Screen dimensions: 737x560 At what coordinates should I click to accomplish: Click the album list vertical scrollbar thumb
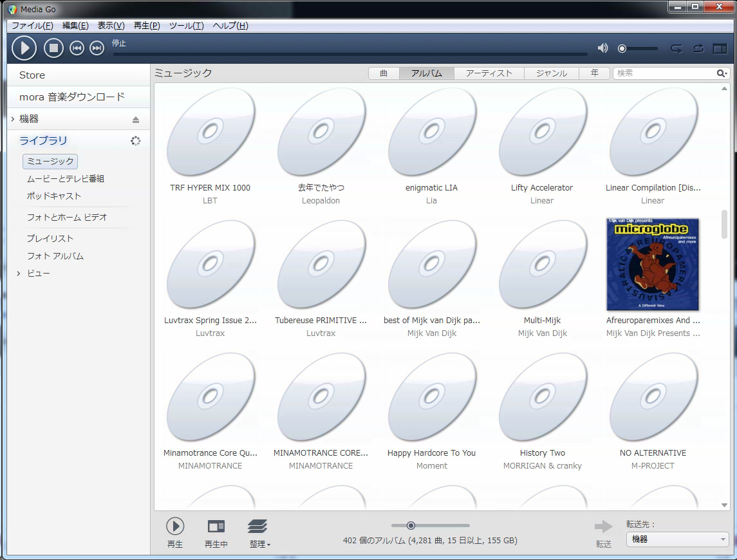pyautogui.click(x=724, y=224)
